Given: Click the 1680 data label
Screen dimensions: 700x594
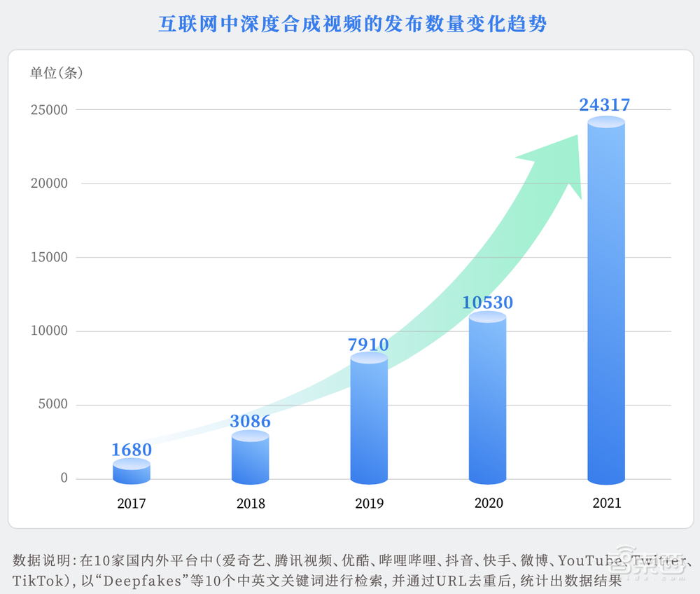Looking at the screenshot, I should click(132, 450).
